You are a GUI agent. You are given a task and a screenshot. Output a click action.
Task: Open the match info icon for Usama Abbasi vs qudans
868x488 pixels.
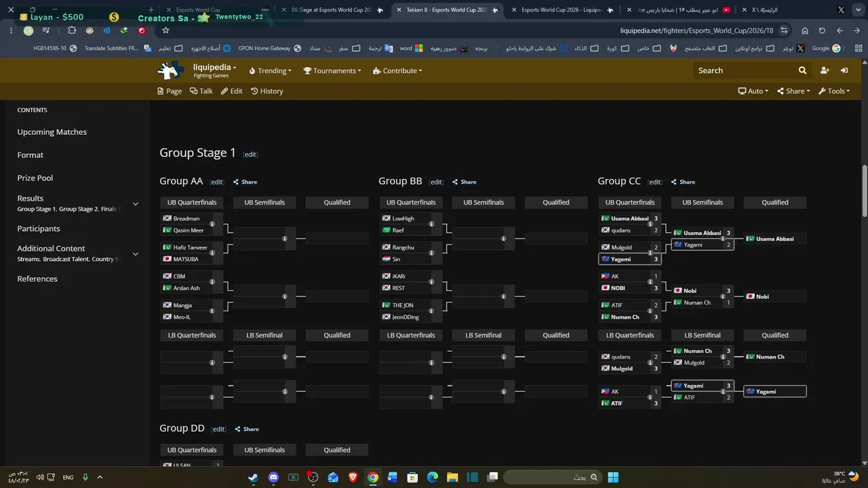650,224
